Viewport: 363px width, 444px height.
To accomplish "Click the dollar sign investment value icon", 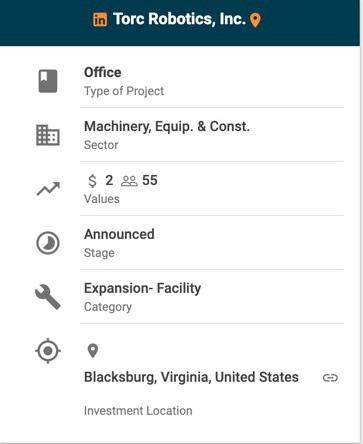I will (x=92, y=181).
